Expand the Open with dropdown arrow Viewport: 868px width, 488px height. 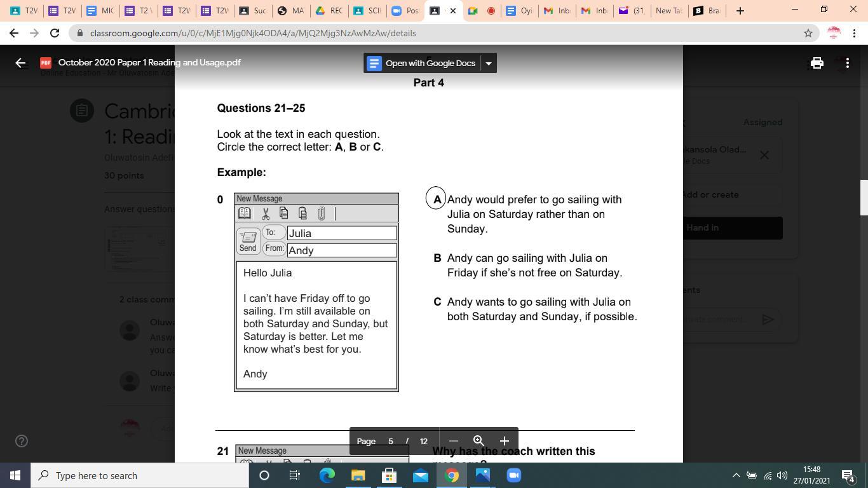pos(488,63)
